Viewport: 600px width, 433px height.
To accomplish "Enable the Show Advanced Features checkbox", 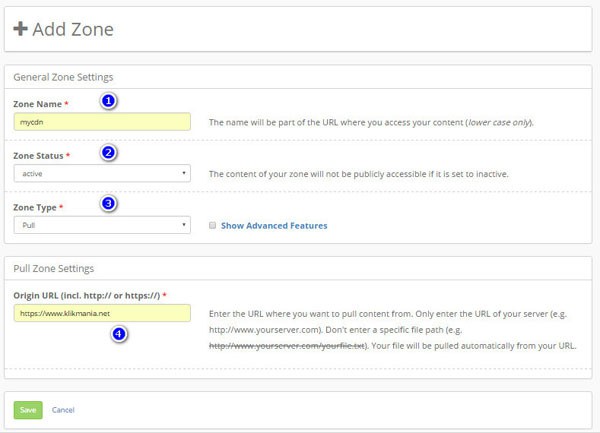I will coord(211,225).
